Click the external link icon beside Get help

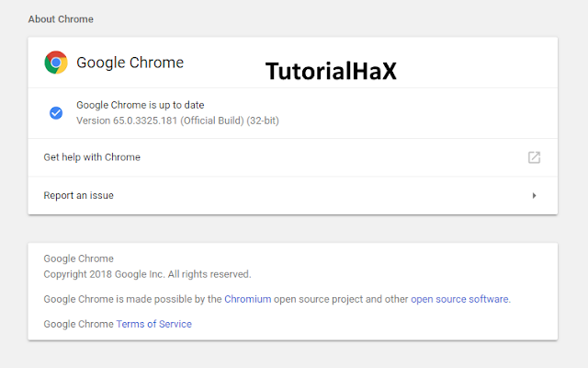click(x=534, y=157)
